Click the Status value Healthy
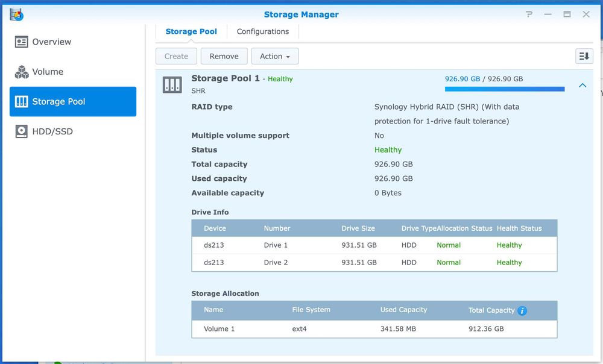Image resolution: width=603 pixels, height=364 pixels. [x=388, y=150]
